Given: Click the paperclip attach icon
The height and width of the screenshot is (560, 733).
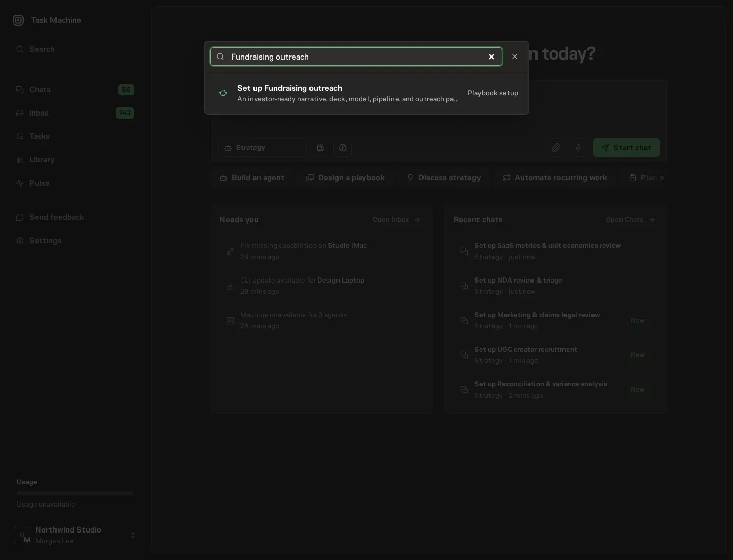Looking at the screenshot, I should [556, 148].
